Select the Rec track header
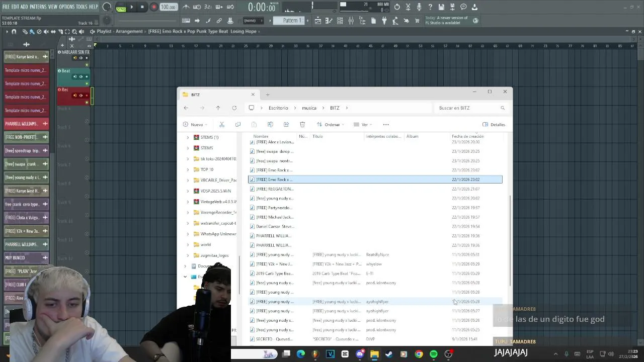The width and height of the screenshot is (644, 362). pyautogui.click(x=73, y=96)
